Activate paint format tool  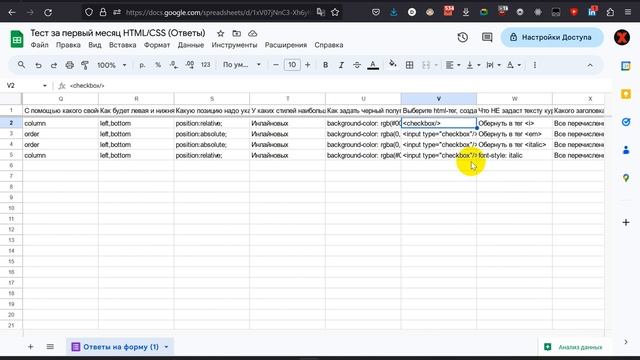85,65
